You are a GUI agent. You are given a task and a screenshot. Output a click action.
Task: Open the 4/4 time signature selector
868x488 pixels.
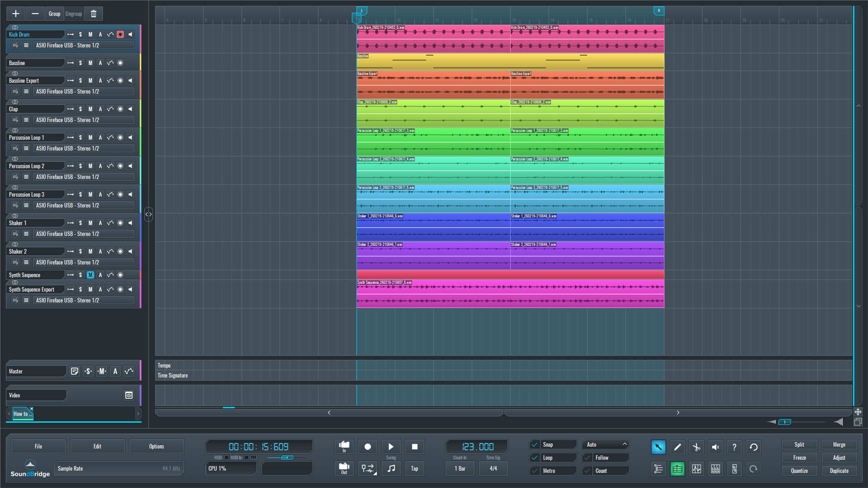493,469
